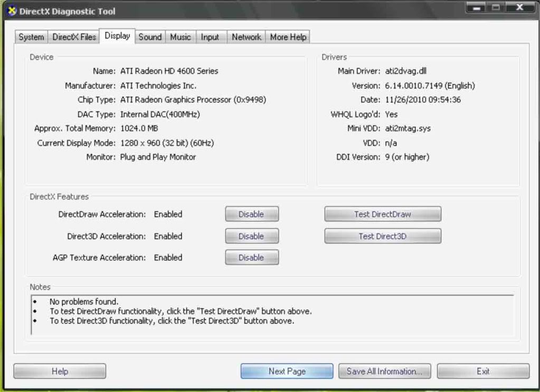
Task: Switch to the System tab
Action: click(x=31, y=37)
